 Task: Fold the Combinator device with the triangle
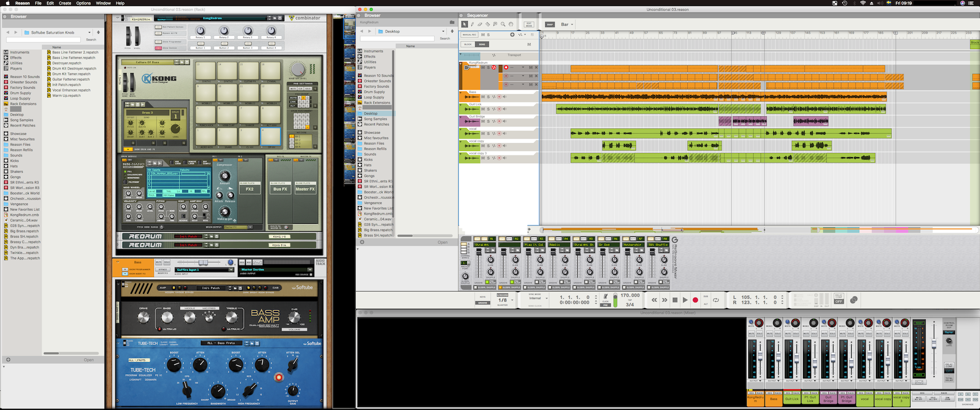[117, 18]
